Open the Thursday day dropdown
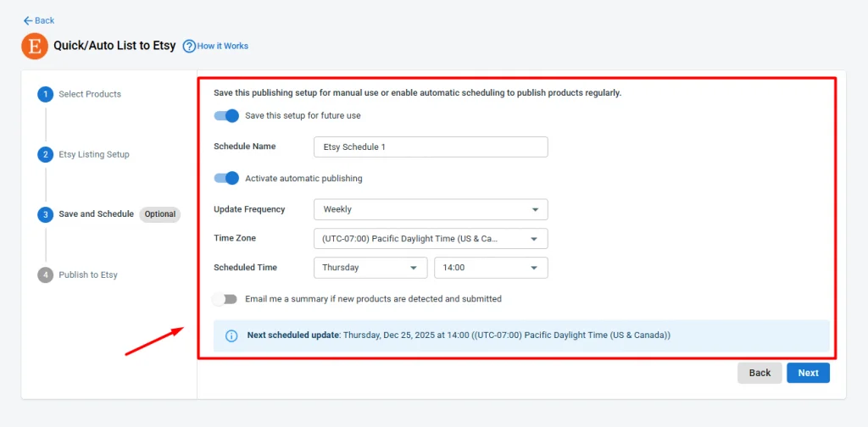The height and width of the screenshot is (427, 868). (370, 268)
